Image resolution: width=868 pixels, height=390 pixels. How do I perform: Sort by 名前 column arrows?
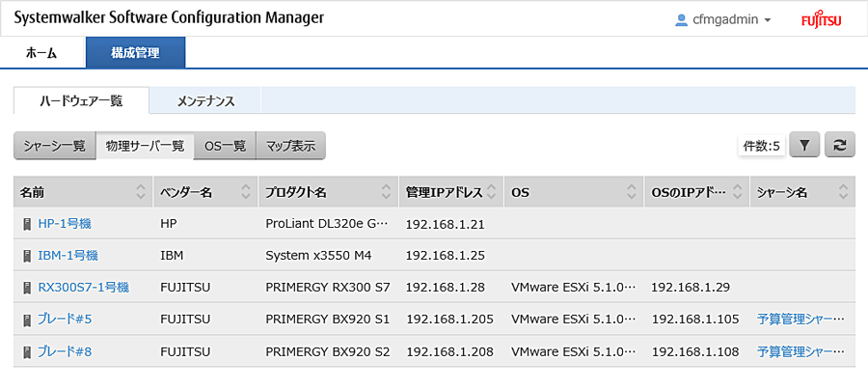pos(141,192)
